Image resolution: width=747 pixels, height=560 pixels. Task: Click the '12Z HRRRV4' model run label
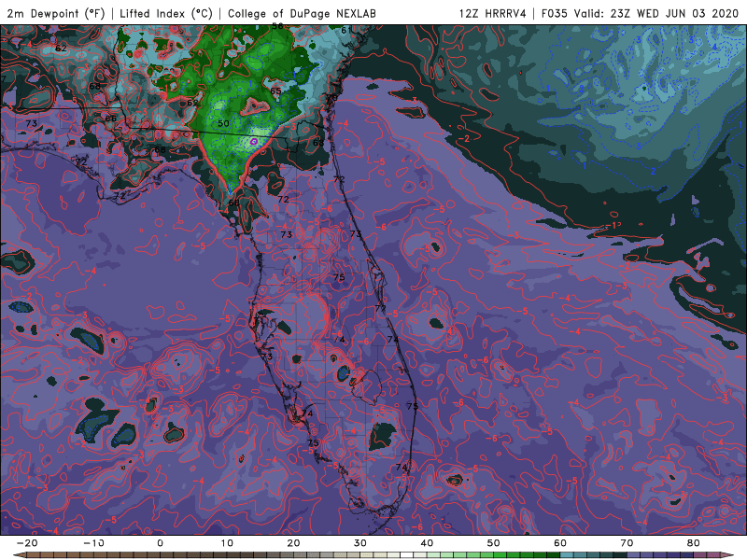tap(493, 13)
